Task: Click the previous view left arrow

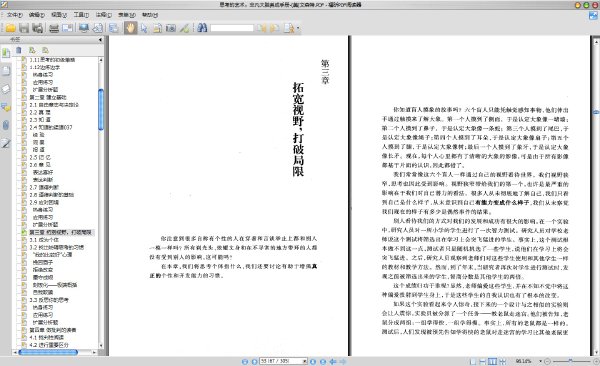Action: [x=333, y=361]
